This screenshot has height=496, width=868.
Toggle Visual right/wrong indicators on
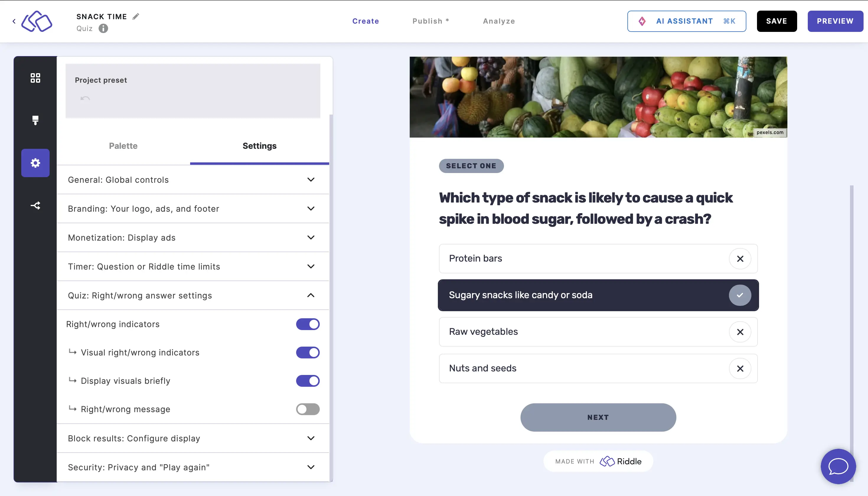coord(308,352)
